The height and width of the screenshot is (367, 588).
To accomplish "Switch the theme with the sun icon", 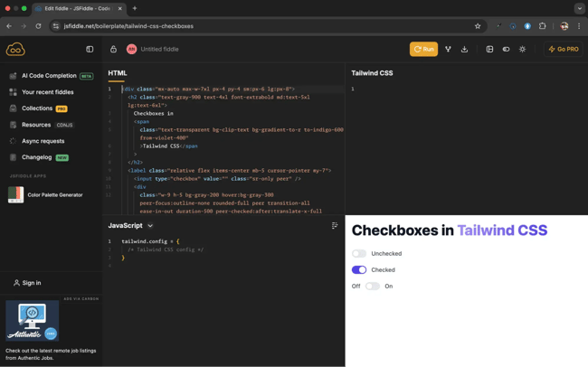I will pyautogui.click(x=522, y=50).
